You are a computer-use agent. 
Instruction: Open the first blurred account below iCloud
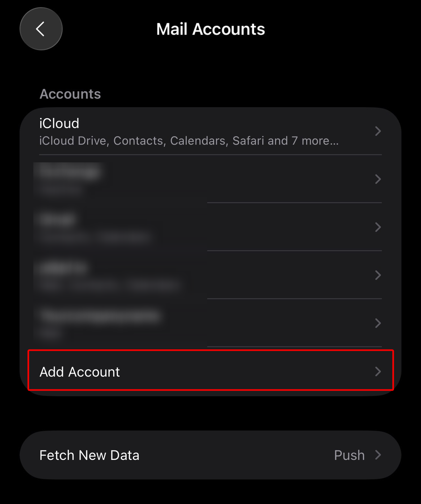(x=196, y=179)
